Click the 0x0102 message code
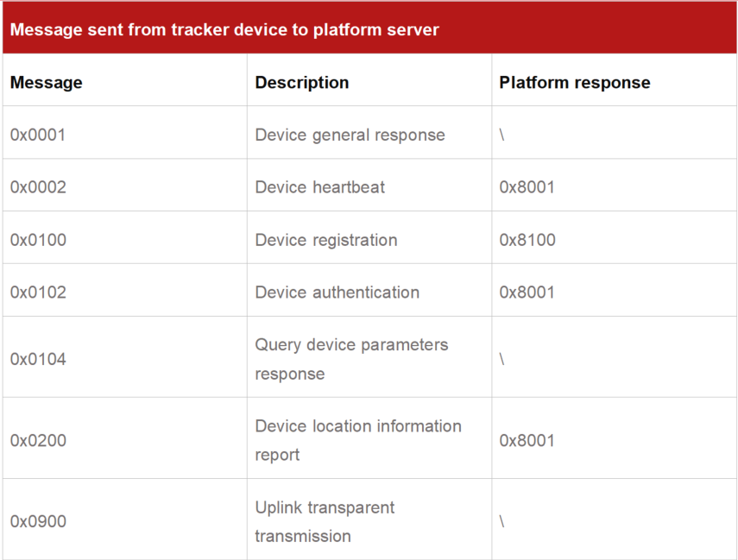 tap(38, 293)
